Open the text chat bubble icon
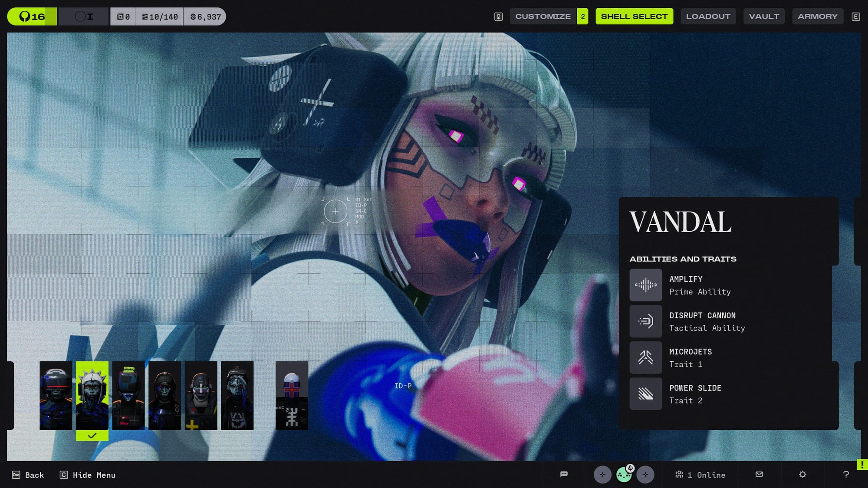The image size is (868, 488). pos(564,474)
